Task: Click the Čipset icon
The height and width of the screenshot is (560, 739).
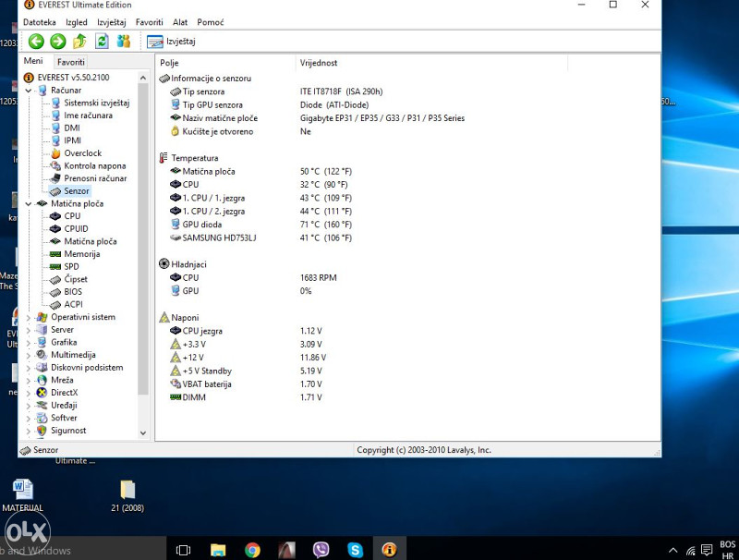Action: [x=55, y=279]
